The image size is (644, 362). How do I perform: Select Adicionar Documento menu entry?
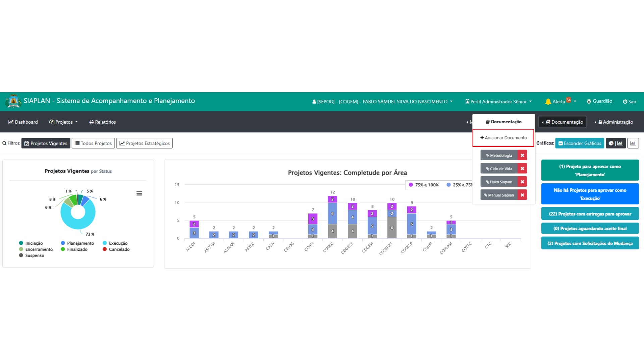tap(503, 138)
